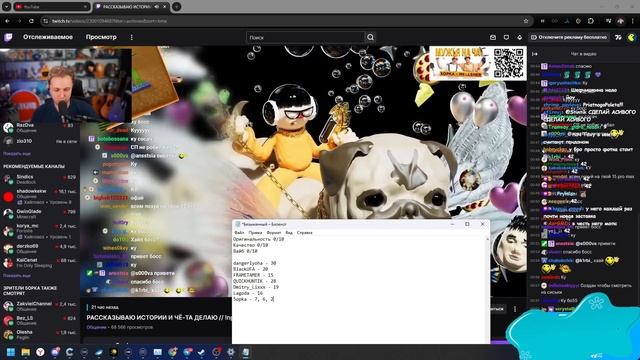Open the RazDva followed channel

point(40,128)
